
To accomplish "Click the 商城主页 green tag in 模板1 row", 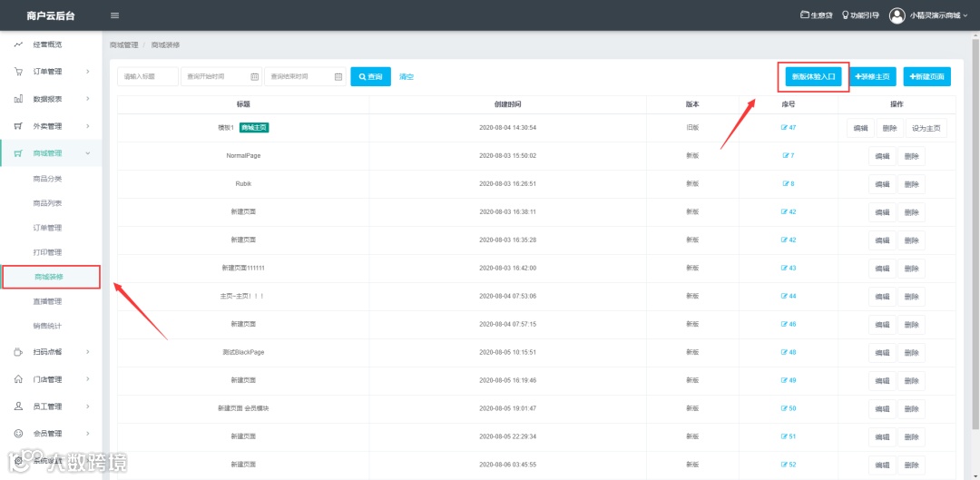I will pyautogui.click(x=254, y=128).
